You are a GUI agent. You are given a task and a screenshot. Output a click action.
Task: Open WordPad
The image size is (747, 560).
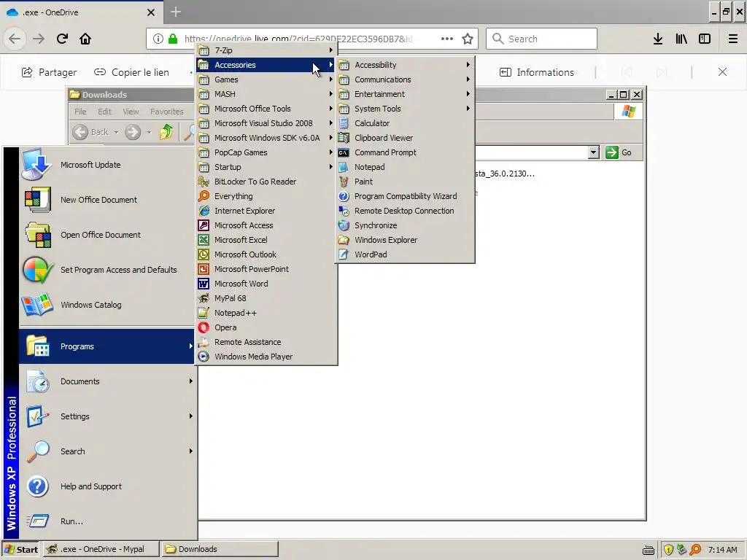405,254
